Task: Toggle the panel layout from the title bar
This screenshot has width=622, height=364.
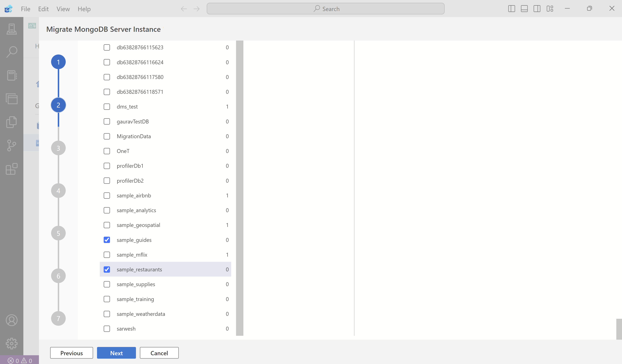Action: (524, 9)
